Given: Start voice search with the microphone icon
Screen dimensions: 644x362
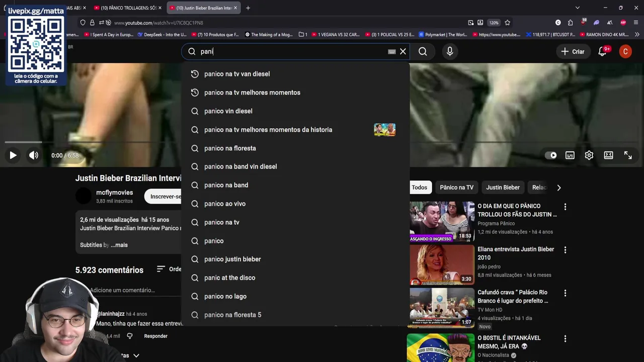Looking at the screenshot, I should pos(450,51).
